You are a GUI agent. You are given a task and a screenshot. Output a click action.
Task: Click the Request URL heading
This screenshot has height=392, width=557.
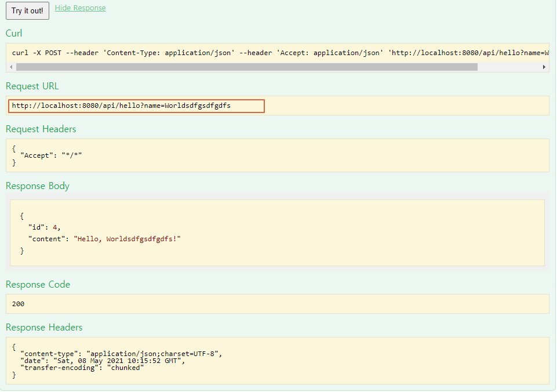32,86
